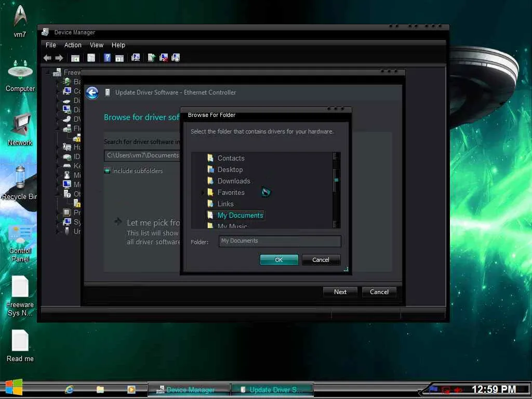The width and height of the screenshot is (532, 399).
Task: Open Windows Media Player from the taskbar
Action: pos(131,390)
